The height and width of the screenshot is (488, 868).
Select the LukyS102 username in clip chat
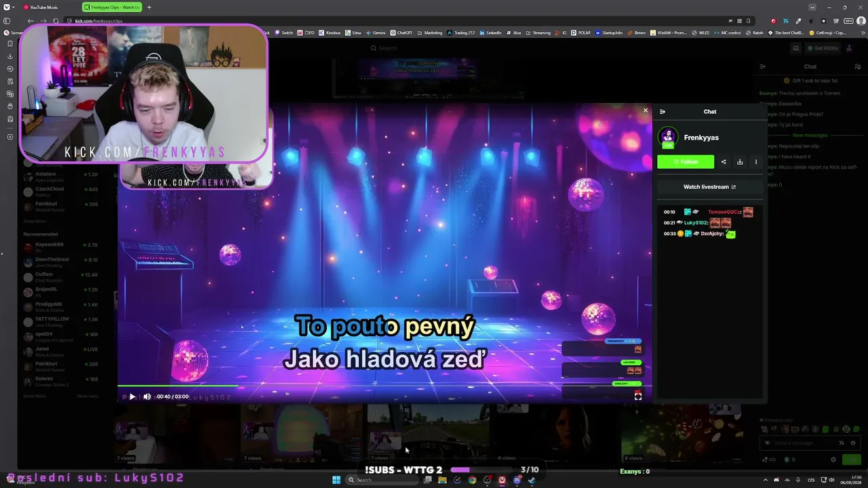(x=696, y=223)
